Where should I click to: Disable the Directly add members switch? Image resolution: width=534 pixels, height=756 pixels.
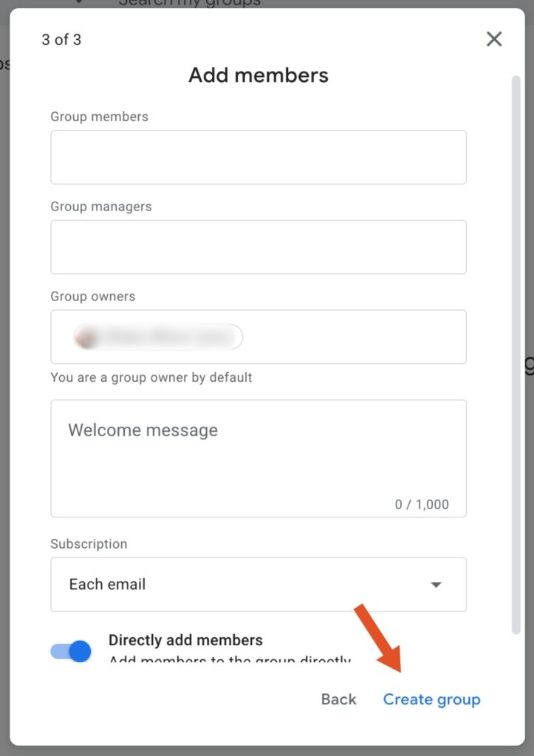(x=71, y=651)
